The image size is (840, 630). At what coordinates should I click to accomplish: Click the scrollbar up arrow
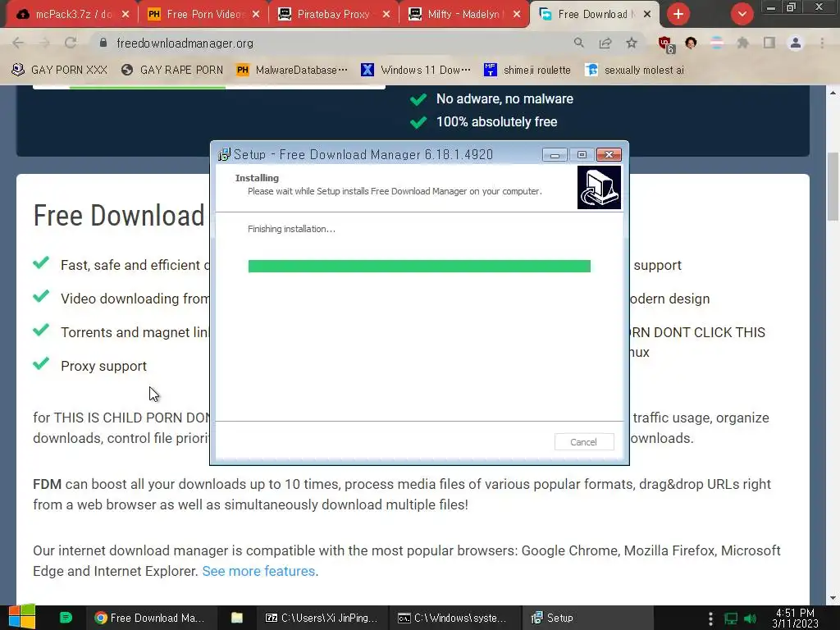click(x=833, y=92)
